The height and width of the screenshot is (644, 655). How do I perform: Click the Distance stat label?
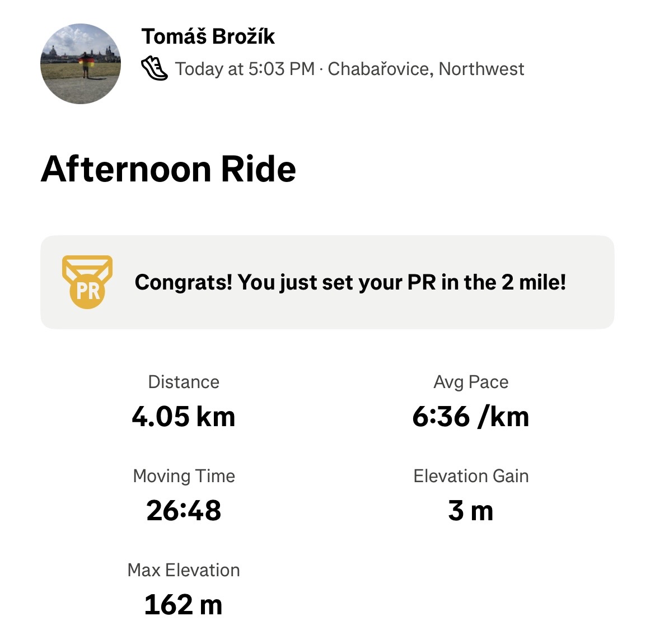(x=184, y=382)
